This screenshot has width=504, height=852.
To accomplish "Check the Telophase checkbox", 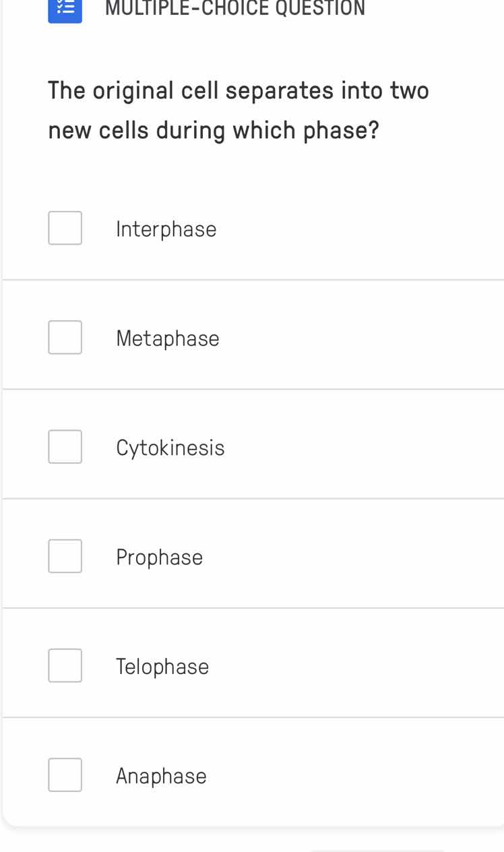I will [65, 665].
